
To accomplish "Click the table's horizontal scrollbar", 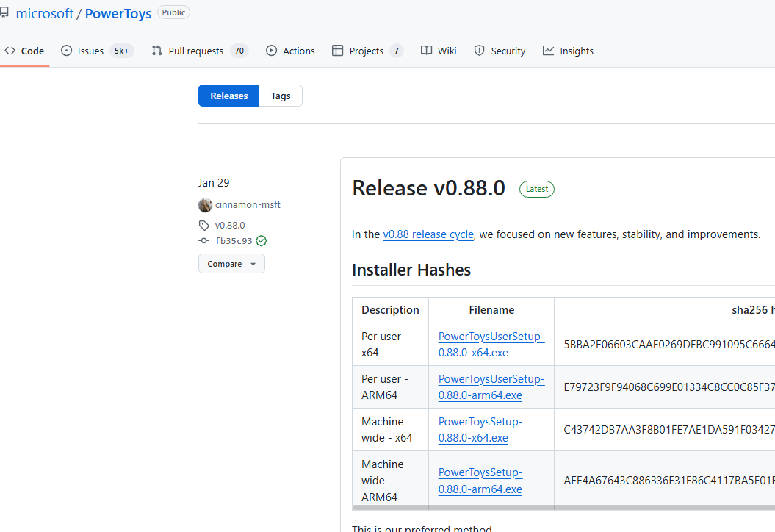I will click(x=563, y=507).
